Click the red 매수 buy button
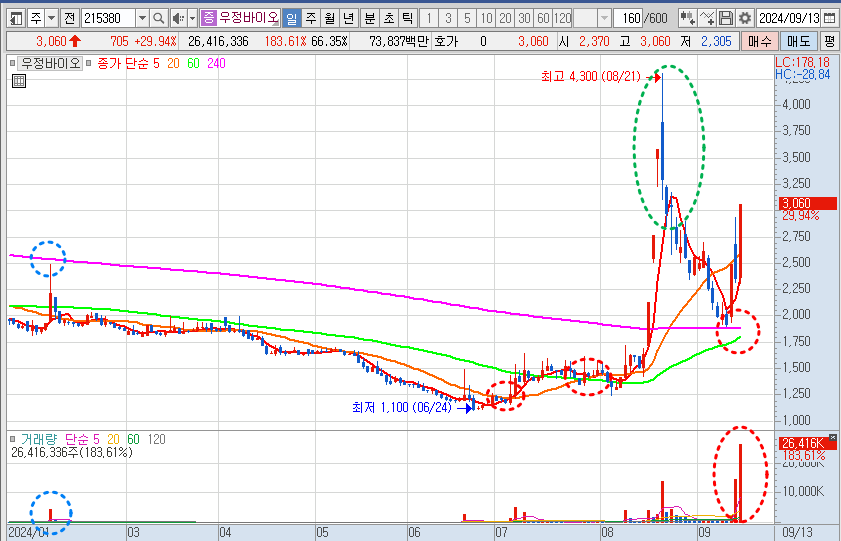The image size is (841, 541). tap(759, 41)
